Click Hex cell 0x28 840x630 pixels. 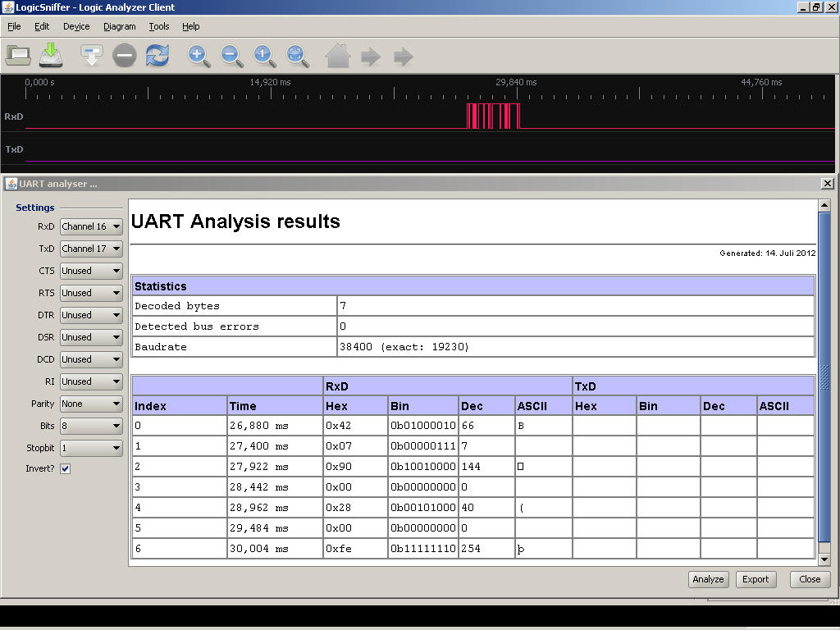click(355, 507)
